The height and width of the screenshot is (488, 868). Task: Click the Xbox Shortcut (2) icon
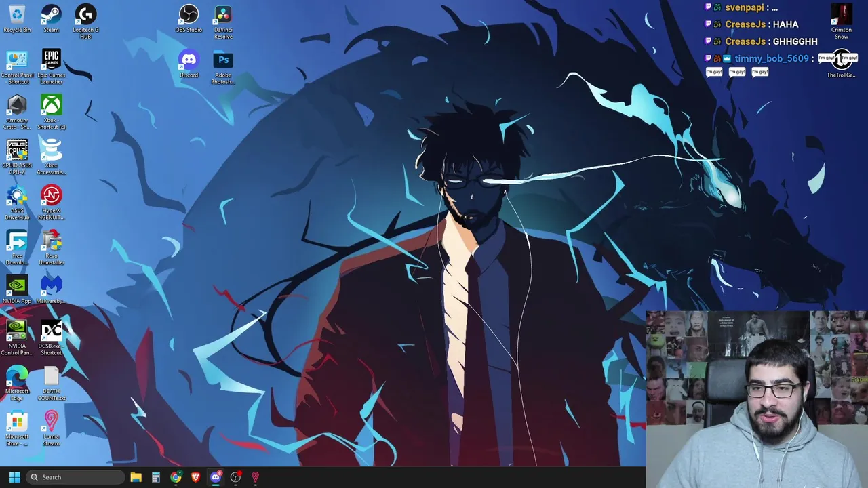pyautogui.click(x=51, y=113)
